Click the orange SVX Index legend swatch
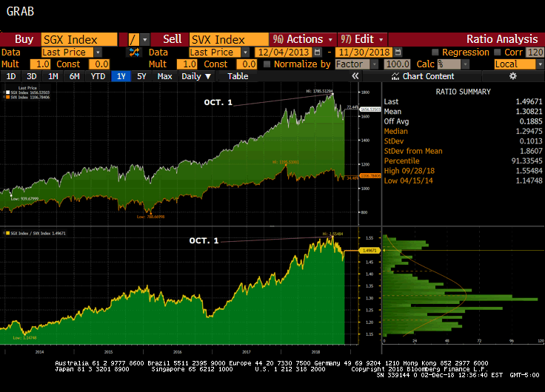The image size is (545, 392). click(x=7, y=97)
